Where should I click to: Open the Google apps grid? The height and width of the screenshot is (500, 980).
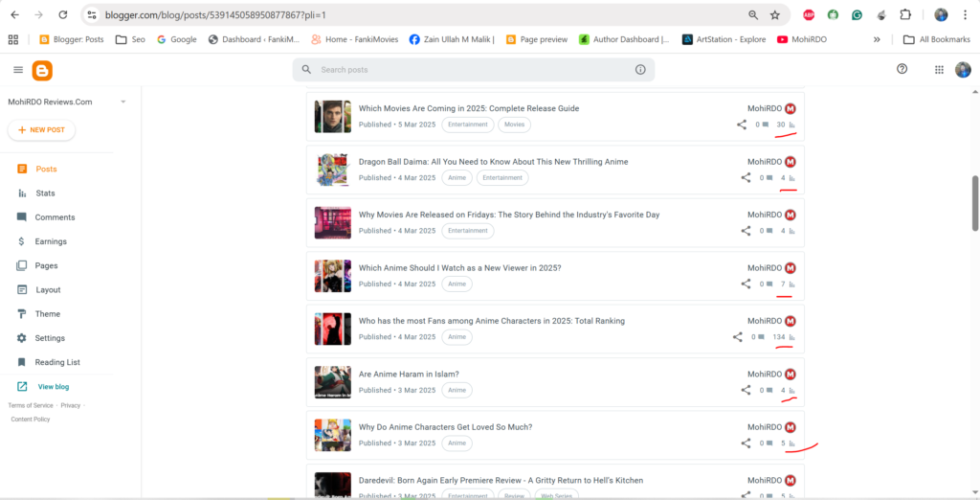[938, 70]
